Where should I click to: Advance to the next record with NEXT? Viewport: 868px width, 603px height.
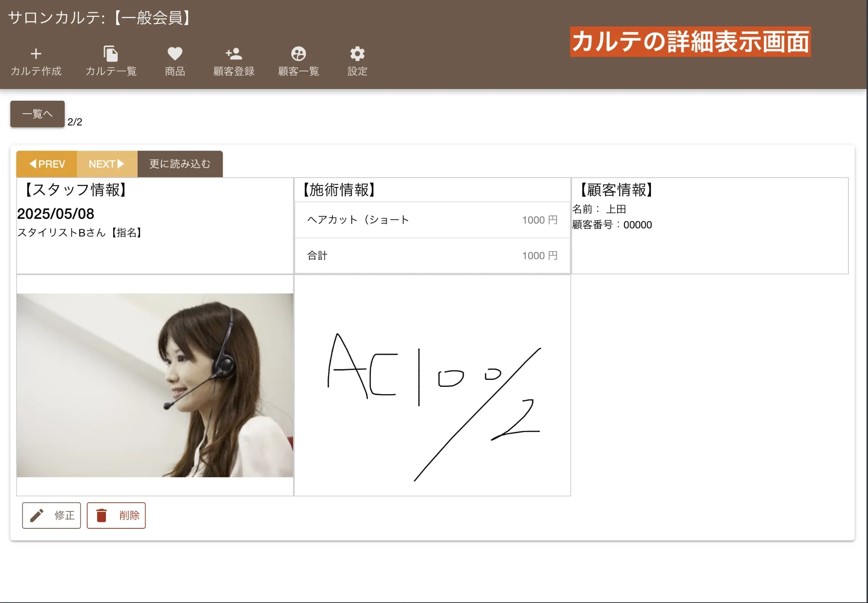tap(107, 164)
